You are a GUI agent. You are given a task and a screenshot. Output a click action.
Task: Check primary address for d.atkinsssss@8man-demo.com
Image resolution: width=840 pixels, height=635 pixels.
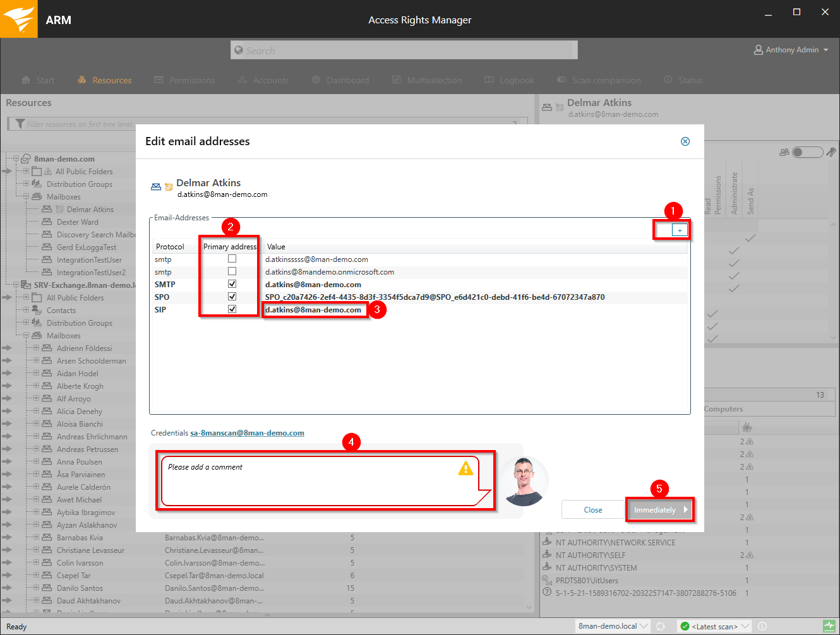[x=232, y=259]
